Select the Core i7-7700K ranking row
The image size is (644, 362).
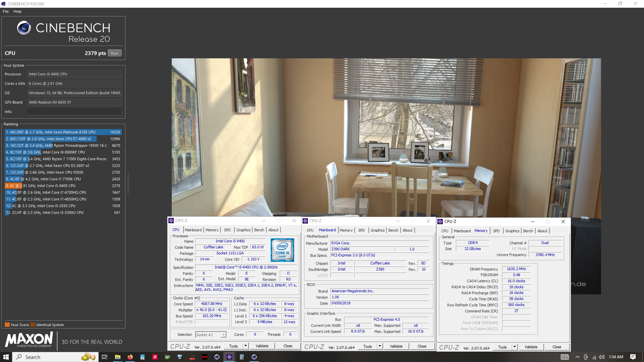[x=63, y=179]
